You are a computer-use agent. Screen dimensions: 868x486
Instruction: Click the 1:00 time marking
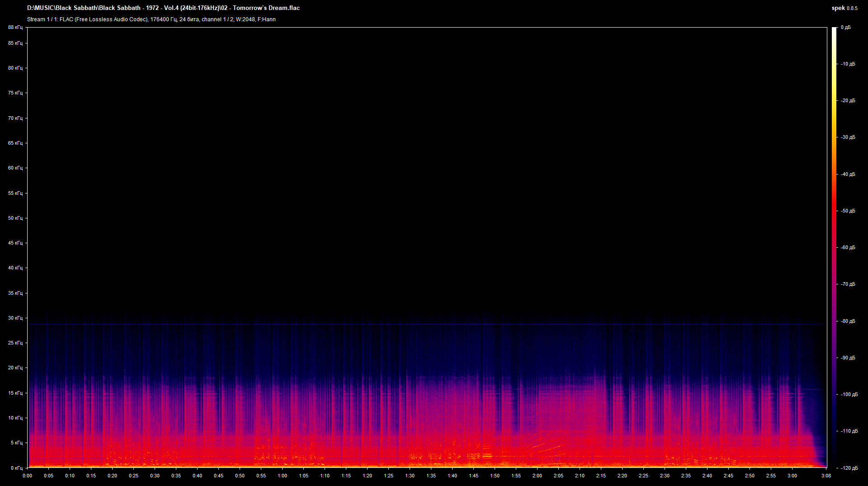[283, 476]
